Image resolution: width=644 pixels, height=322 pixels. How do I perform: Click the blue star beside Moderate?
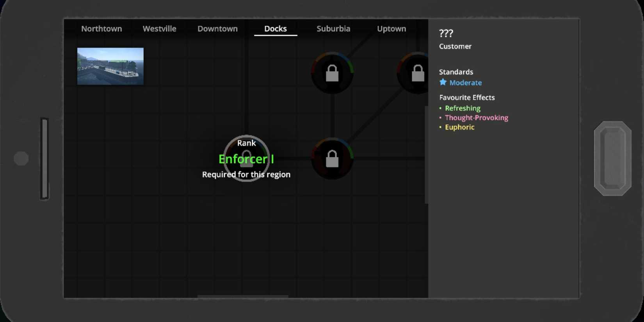[443, 82]
